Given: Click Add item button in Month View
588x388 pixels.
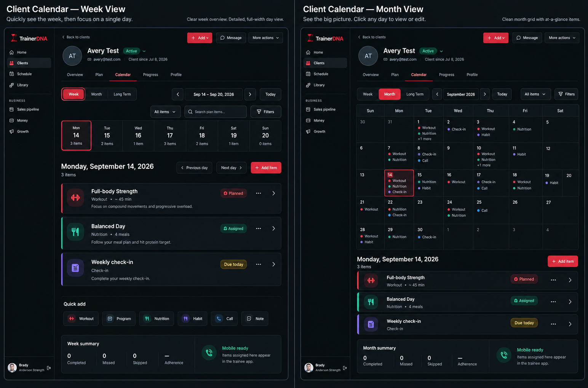Looking at the screenshot, I should [563, 261].
